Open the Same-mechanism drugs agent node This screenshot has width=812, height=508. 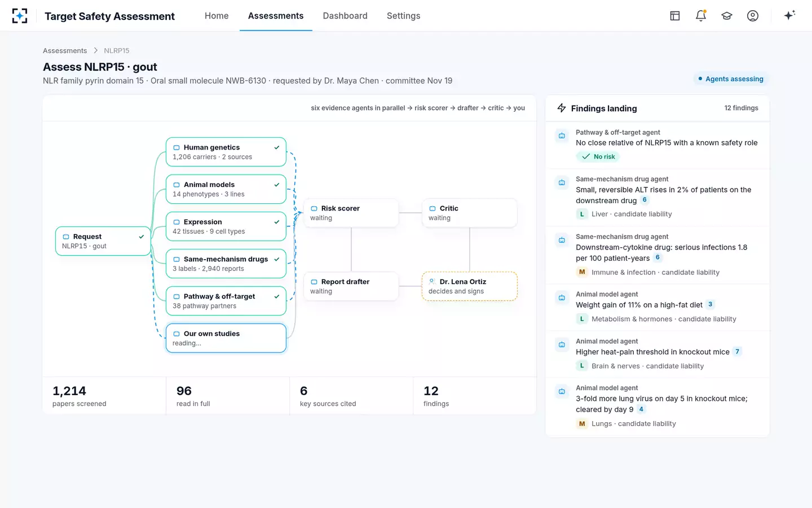pyautogui.click(x=226, y=264)
